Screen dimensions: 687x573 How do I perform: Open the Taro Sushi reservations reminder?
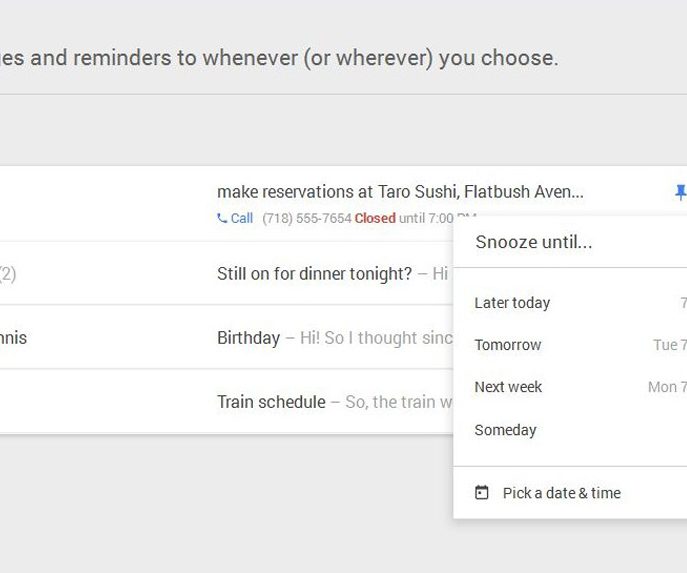[400, 191]
